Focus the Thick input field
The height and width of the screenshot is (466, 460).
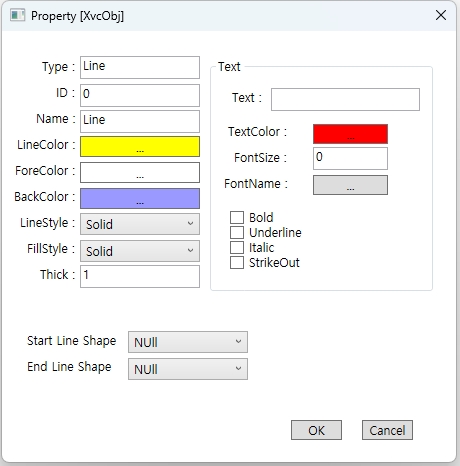pyautogui.click(x=140, y=276)
